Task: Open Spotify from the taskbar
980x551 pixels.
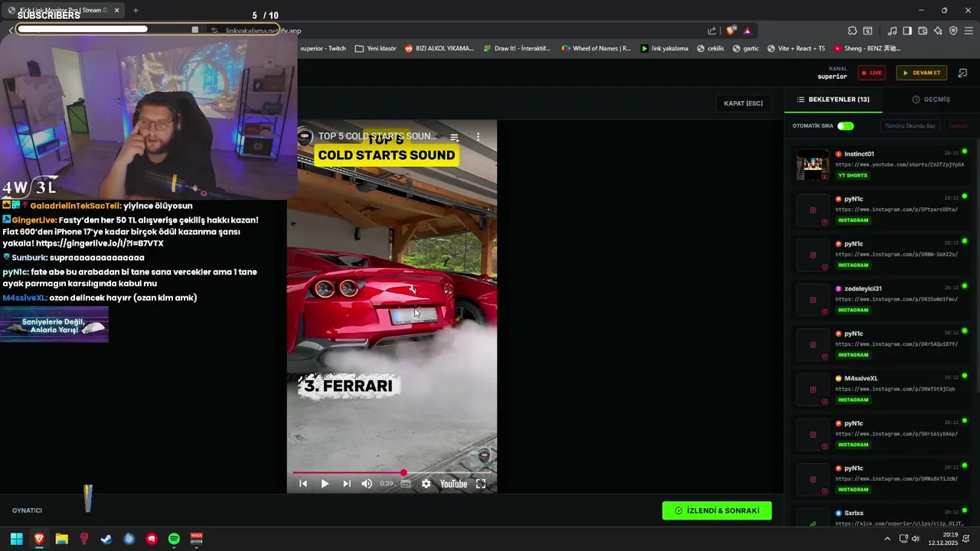Action: click(x=174, y=539)
